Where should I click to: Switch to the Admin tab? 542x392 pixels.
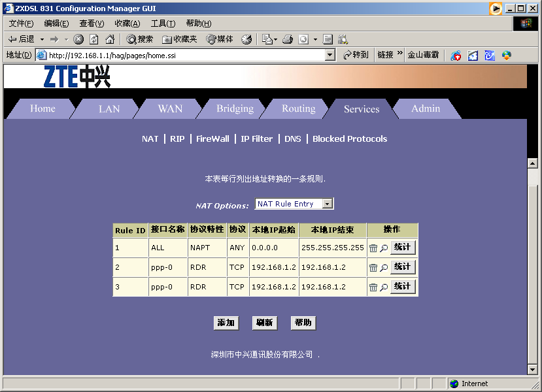[426, 109]
